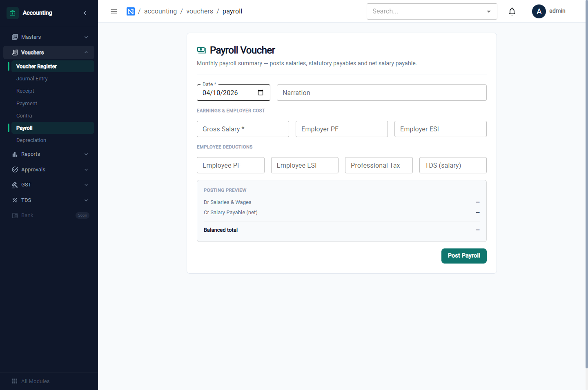This screenshot has height=390, width=588.
Task: Expand the TDS chevron
Action: 86,200
